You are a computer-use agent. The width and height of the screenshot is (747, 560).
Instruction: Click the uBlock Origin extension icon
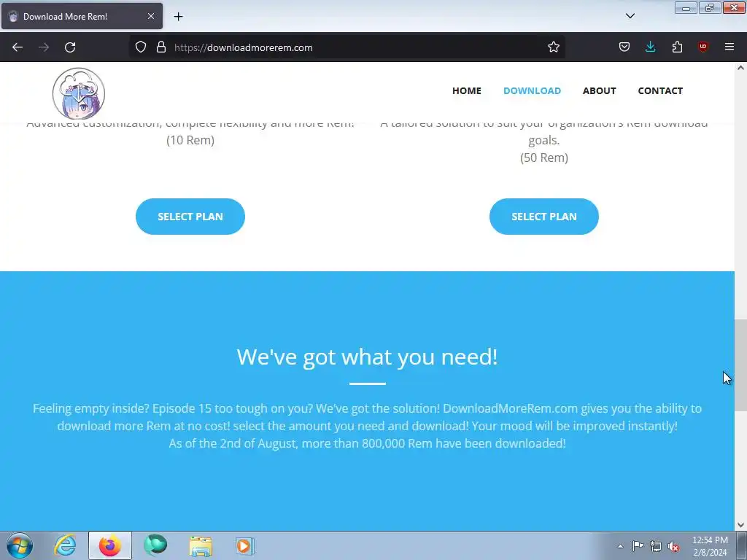(x=703, y=47)
